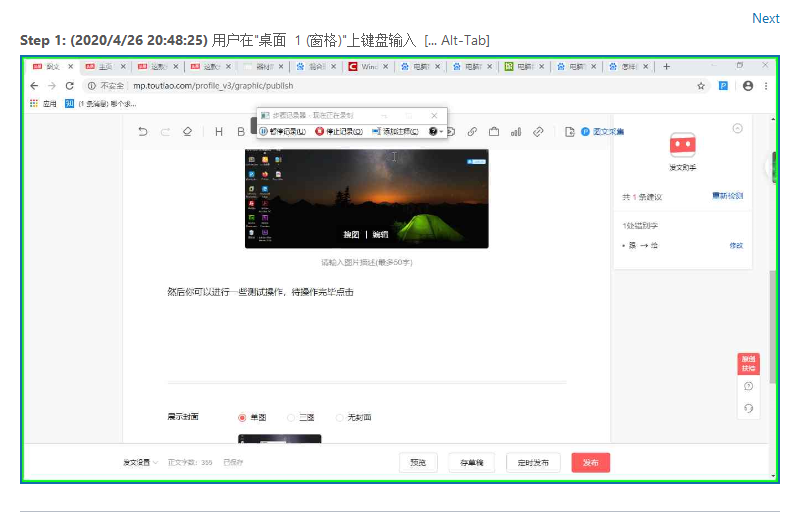Click the image caption input field

367,262
